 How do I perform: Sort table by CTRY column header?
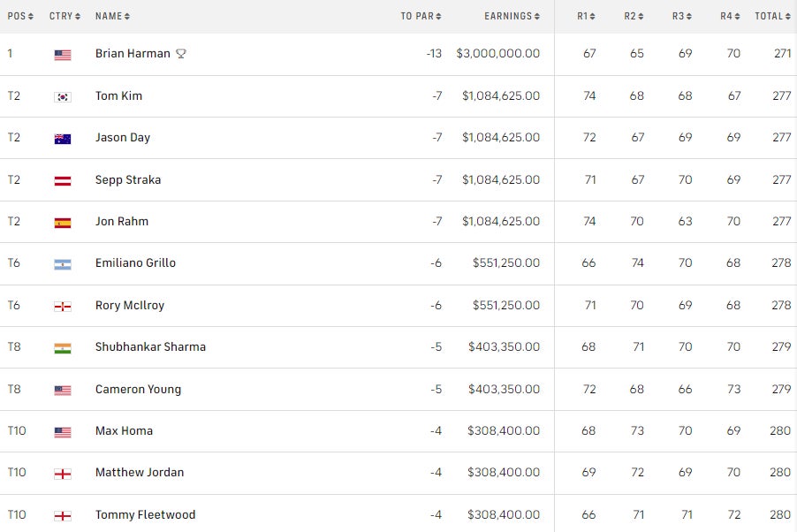coord(65,16)
